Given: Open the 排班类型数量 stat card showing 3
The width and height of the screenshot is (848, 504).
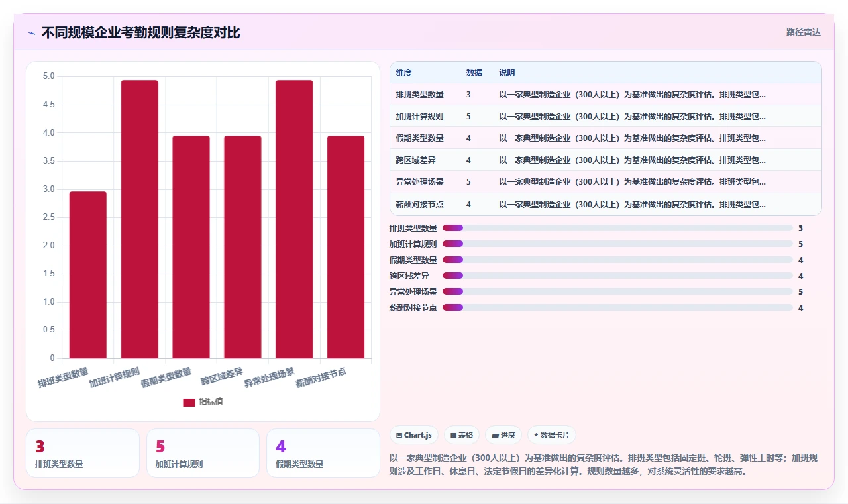Looking at the screenshot, I should [83, 453].
